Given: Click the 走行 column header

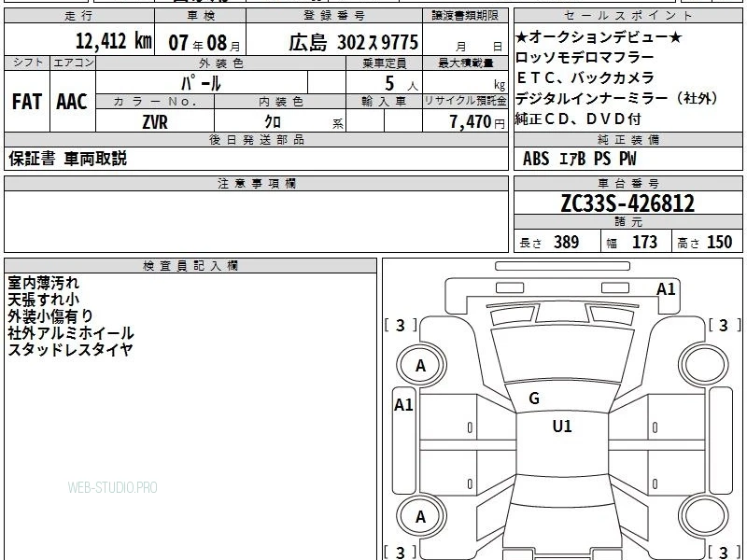Looking at the screenshot, I should pos(79,16).
